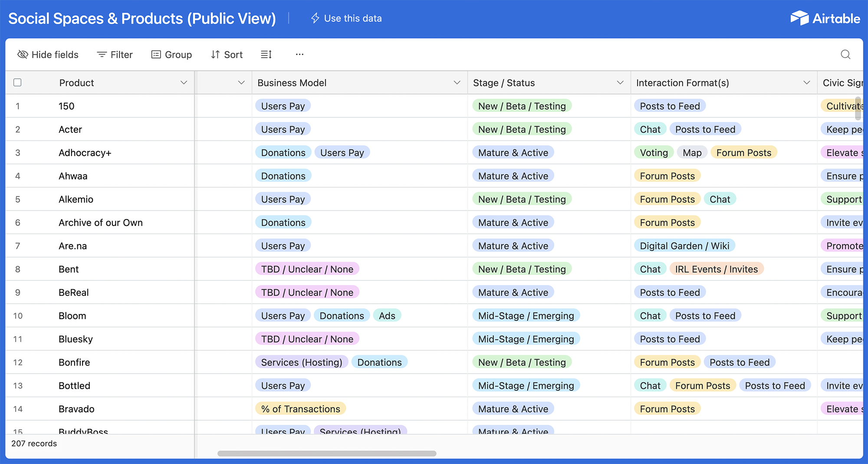868x464 pixels.
Task: Open the Sort settings
Action: [x=226, y=55]
